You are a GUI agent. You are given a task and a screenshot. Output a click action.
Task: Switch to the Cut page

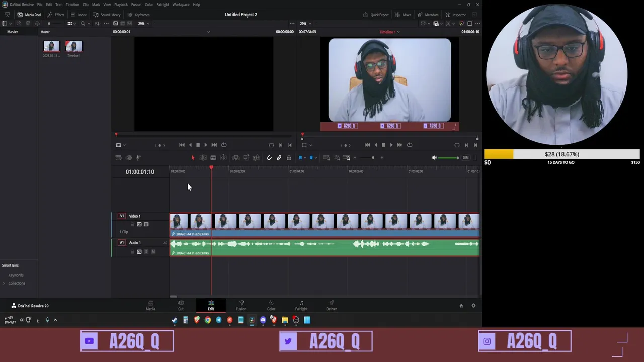181,305
